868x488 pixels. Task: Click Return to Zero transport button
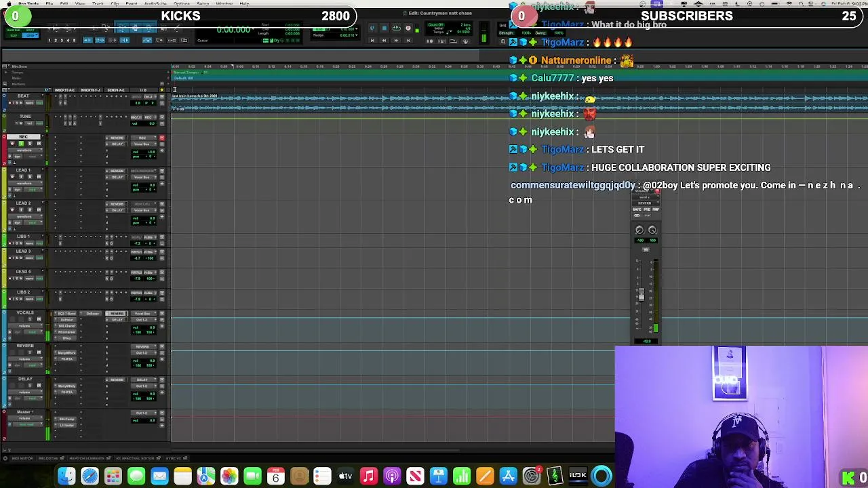pos(372,41)
